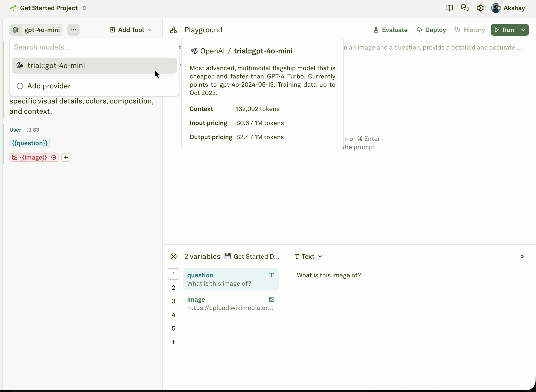Click the 83 token count indicator
Viewport: 536px width, 392px height.
33,130
